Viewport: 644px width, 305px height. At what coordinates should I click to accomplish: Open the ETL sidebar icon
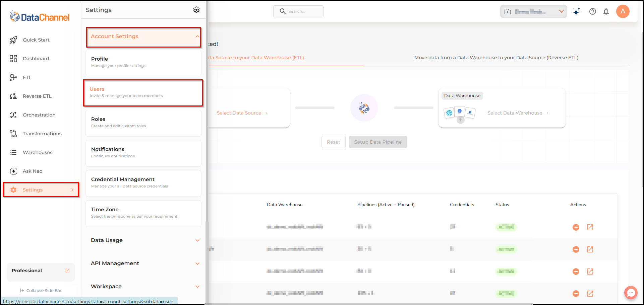click(13, 77)
